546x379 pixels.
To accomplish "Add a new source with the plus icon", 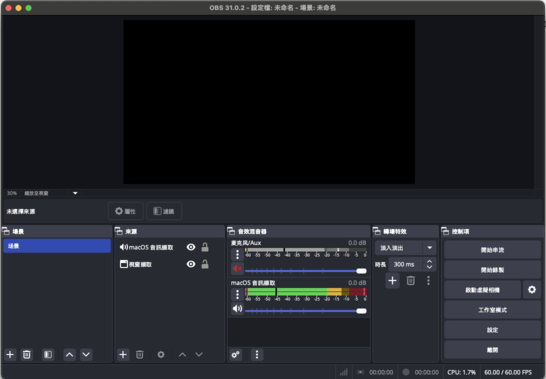I will click(x=123, y=355).
